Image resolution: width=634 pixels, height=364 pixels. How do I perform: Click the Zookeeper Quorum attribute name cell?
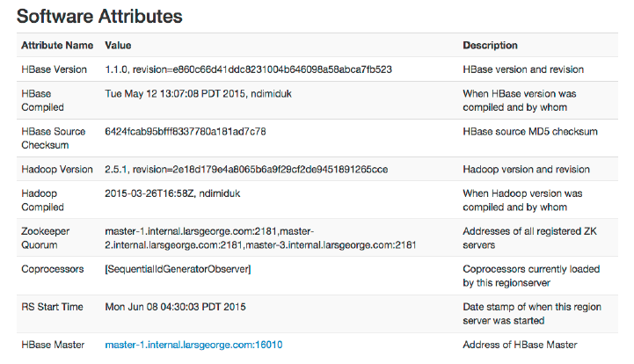coord(46,237)
